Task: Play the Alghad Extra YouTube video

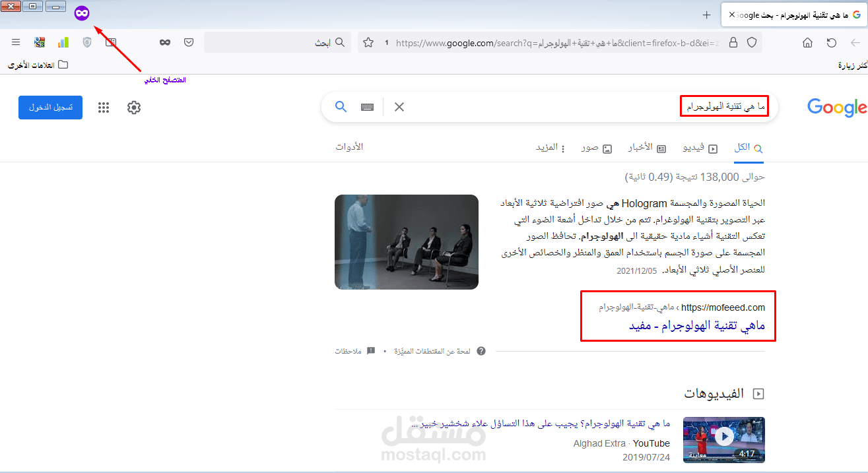Action: [x=724, y=435]
